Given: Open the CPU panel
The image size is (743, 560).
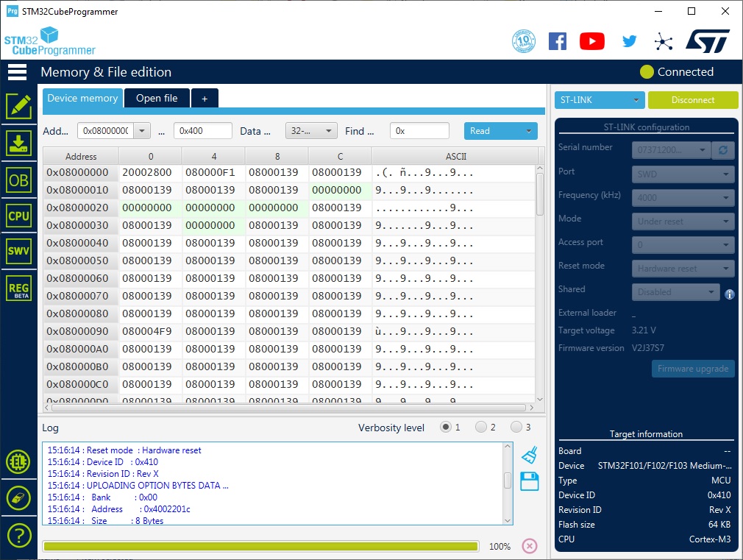Looking at the screenshot, I should [19, 216].
